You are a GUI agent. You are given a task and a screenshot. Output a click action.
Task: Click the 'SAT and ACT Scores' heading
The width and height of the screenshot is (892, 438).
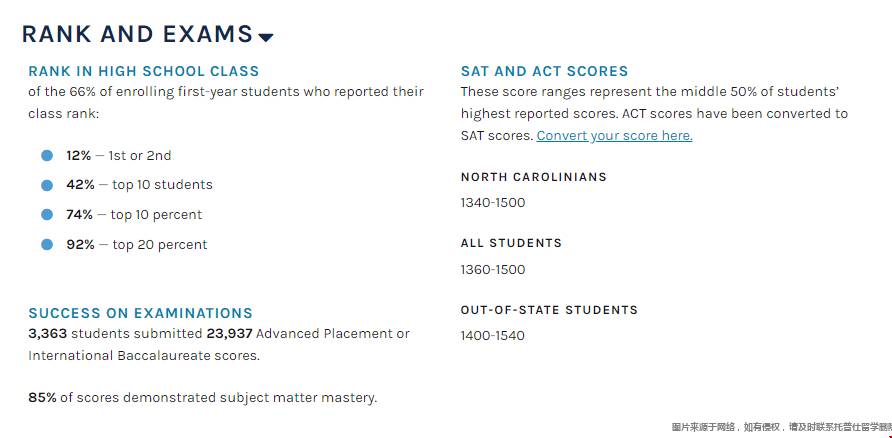click(x=544, y=72)
